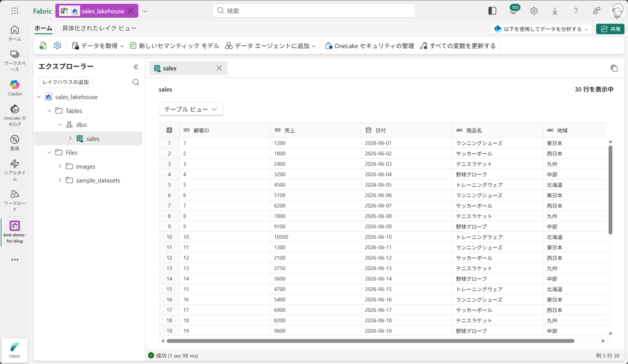Click the refresh file icon in ribbon
This screenshot has height=364, width=628.
[43, 46]
